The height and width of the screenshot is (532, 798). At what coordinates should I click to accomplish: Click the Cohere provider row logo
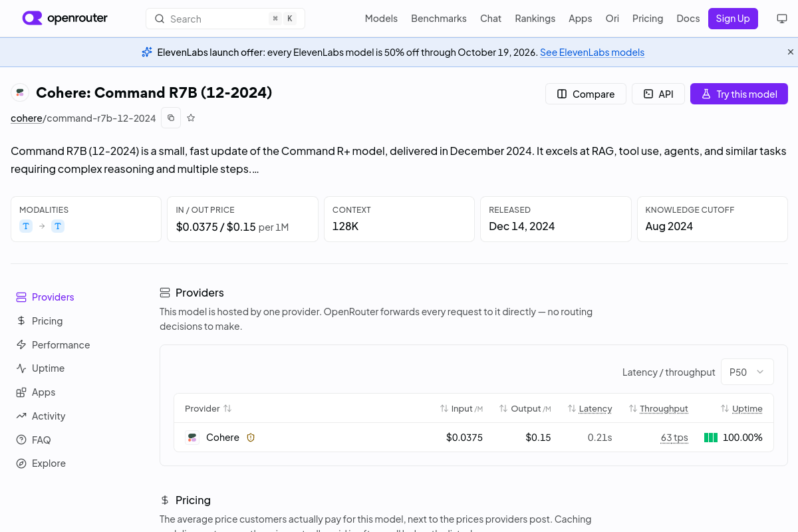(x=192, y=438)
